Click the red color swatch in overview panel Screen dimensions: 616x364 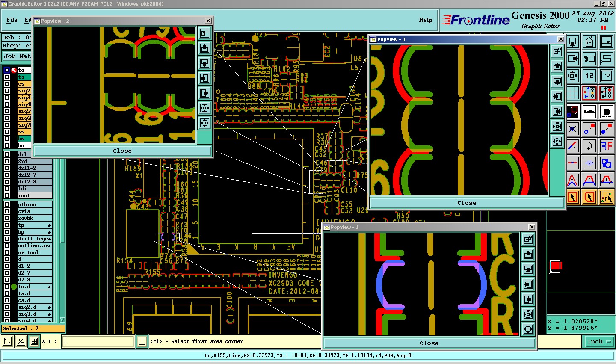tap(555, 266)
